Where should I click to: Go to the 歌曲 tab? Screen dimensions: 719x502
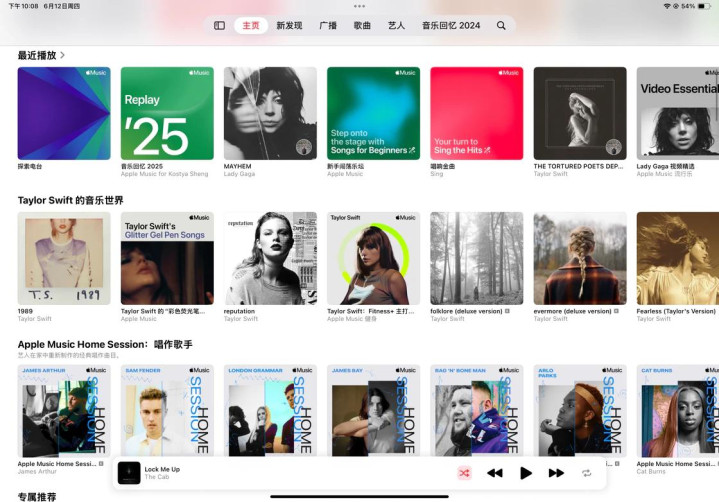point(362,26)
